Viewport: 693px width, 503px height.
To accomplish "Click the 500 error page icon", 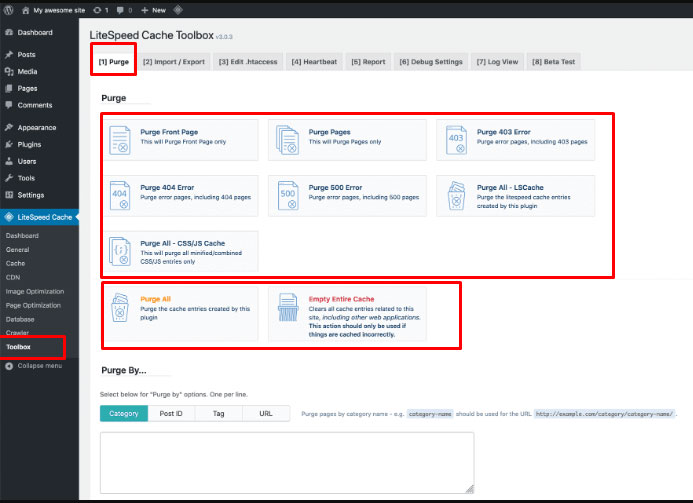I will pyautogui.click(x=288, y=195).
